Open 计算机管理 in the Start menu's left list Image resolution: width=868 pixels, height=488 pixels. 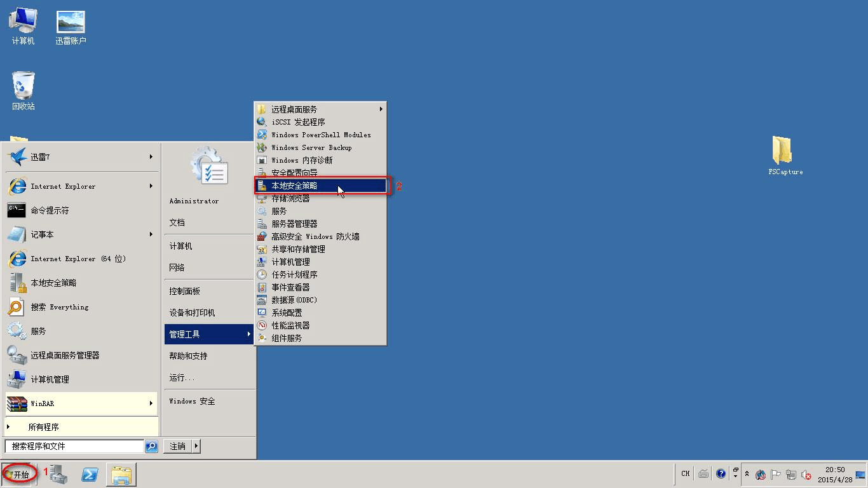click(x=81, y=379)
